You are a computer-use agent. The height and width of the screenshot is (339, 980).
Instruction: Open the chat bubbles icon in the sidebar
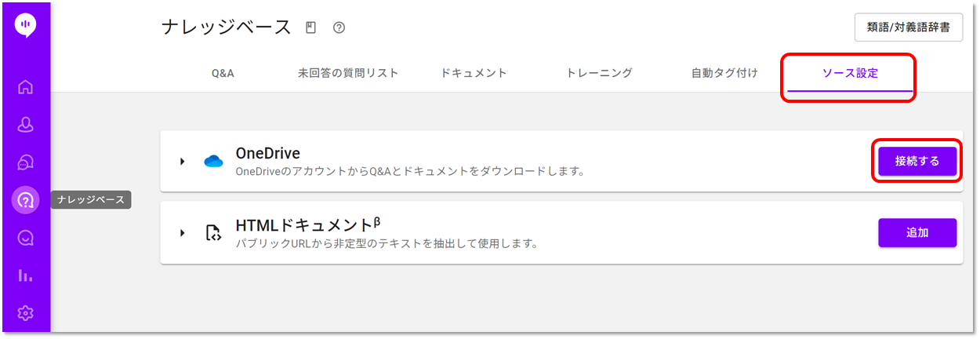[x=26, y=162]
